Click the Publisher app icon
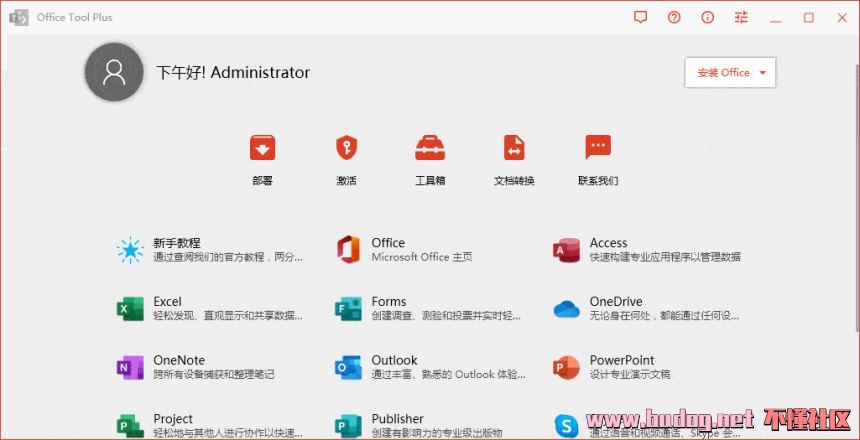 tap(348, 426)
